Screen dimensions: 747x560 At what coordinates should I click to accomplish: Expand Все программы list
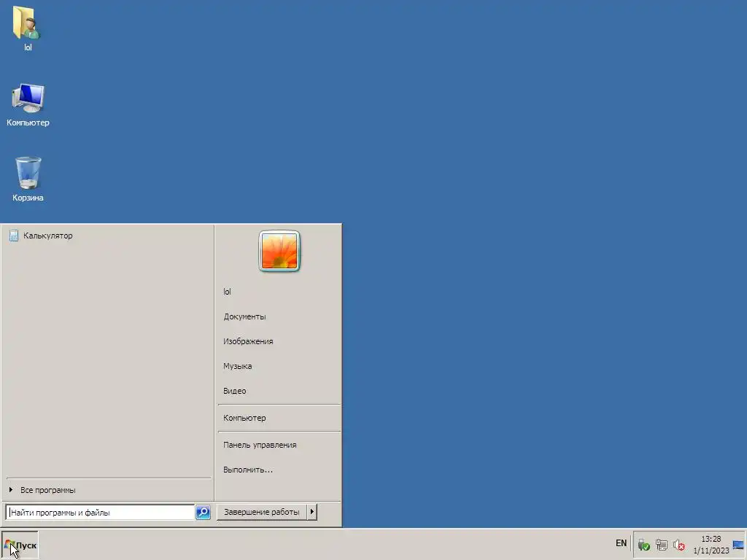[x=108, y=490]
